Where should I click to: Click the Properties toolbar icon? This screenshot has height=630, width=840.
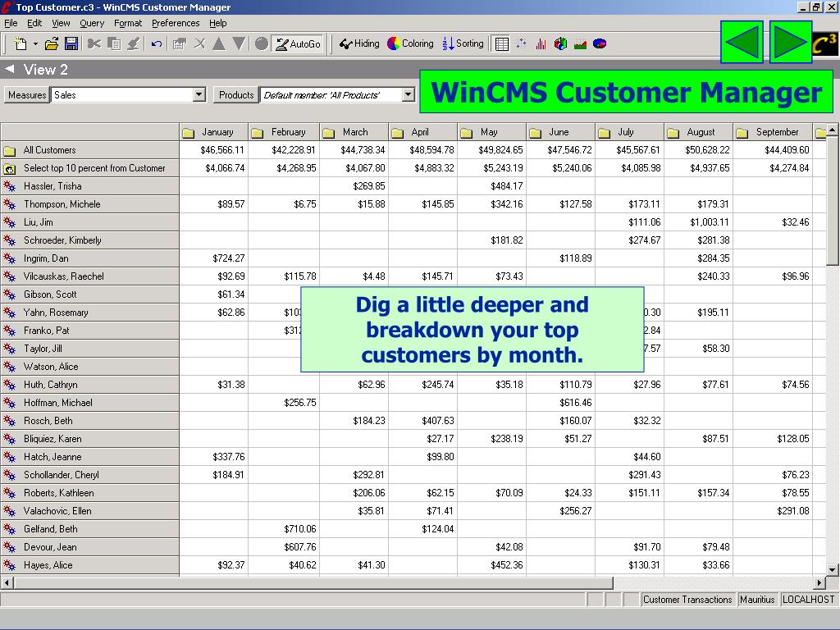tap(179, 44)
